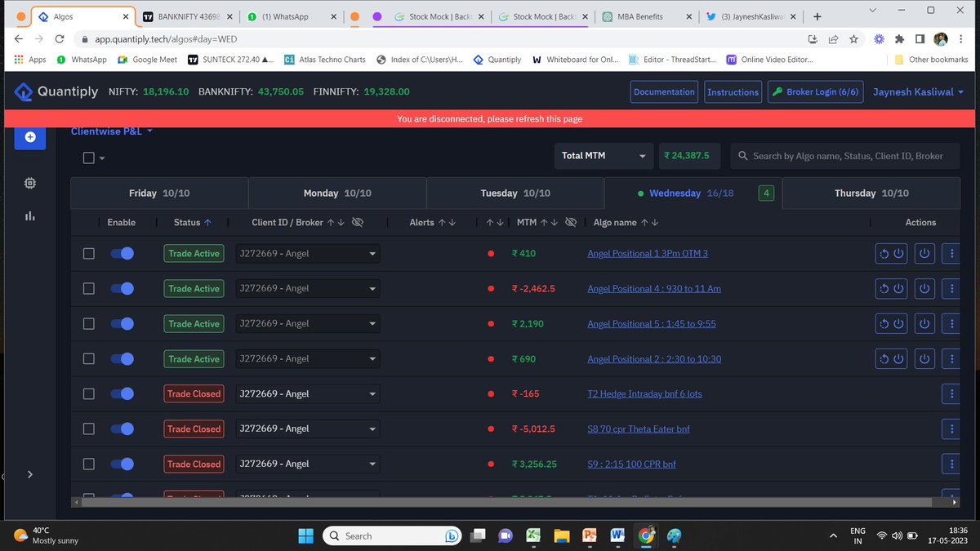Select the Wednesday 16/18 tab
Viewport: 980px width, 551px height.
pyautogui.click(x=693, y=193)
